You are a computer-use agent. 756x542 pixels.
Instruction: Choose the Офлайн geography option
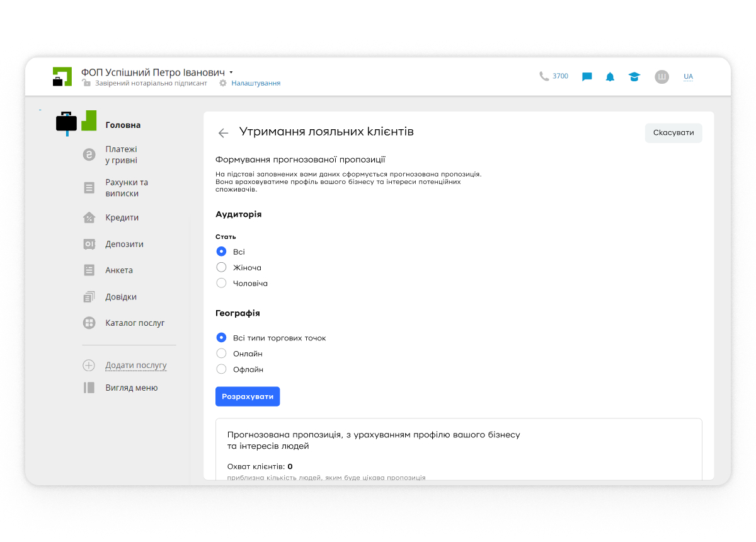tap(221, 369)
